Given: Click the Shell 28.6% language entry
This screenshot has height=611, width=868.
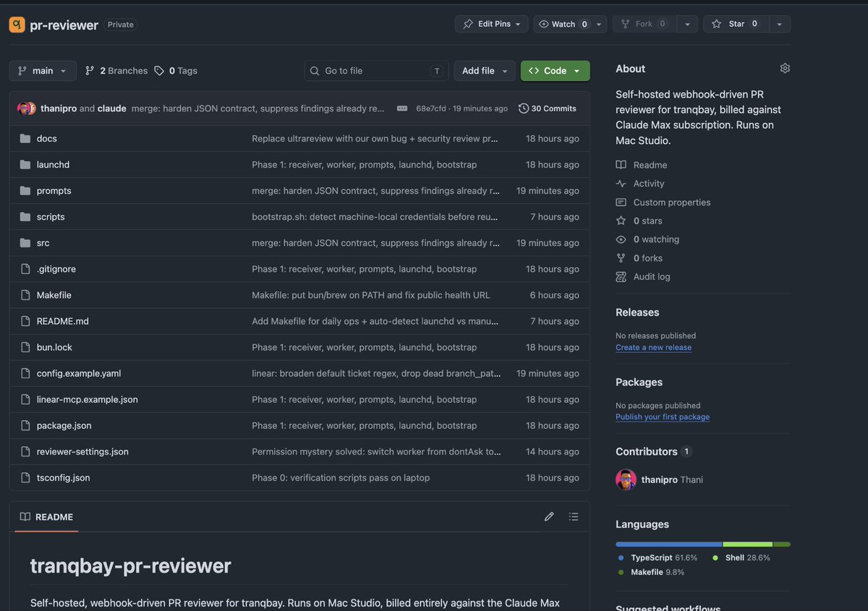Looking at the screenshot, I should point(742,558).
